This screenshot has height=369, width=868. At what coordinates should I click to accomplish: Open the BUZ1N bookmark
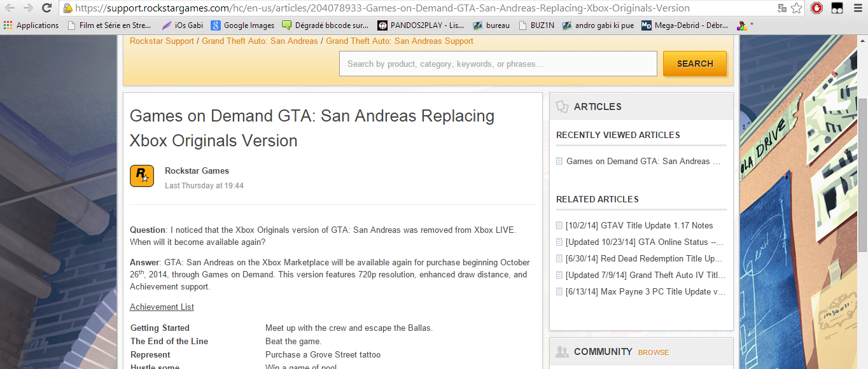536,25
